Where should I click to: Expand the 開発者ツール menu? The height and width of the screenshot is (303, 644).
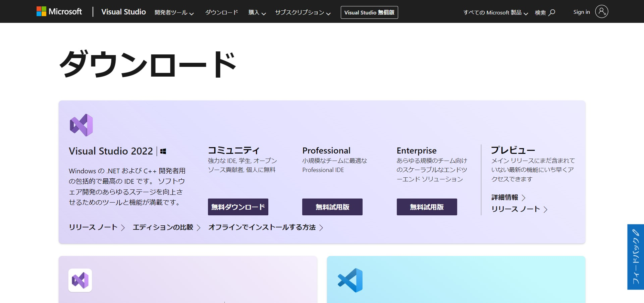174,13
